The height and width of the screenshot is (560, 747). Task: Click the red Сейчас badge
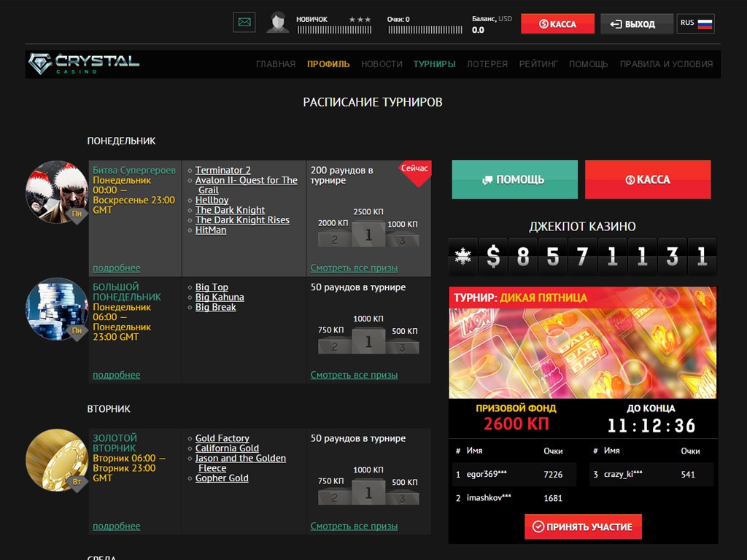(x=415, y=171)
